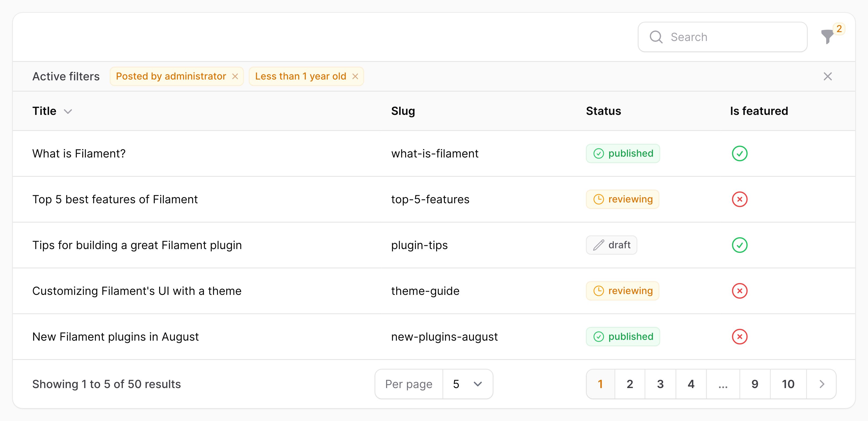
Task: Go to page 1
Action: point(600,384)
